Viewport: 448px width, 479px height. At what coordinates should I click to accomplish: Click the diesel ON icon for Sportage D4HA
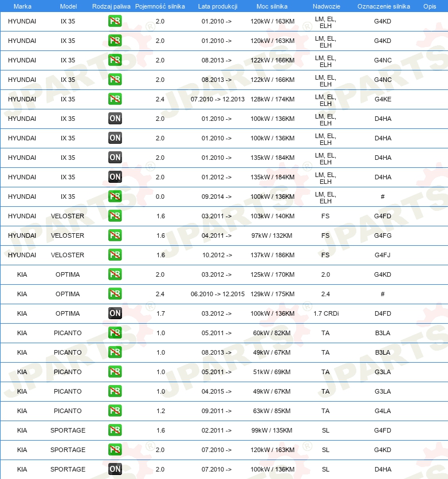[115, 469]
